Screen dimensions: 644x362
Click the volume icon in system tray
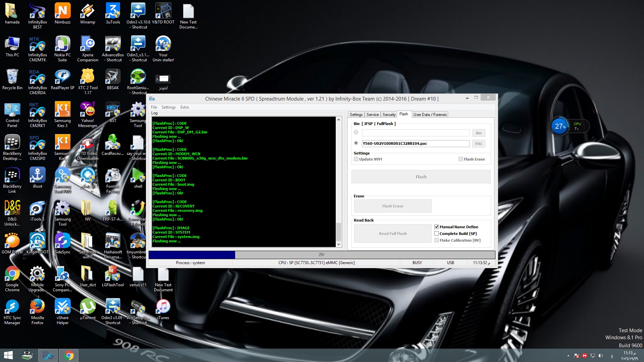tap(601, 356)
